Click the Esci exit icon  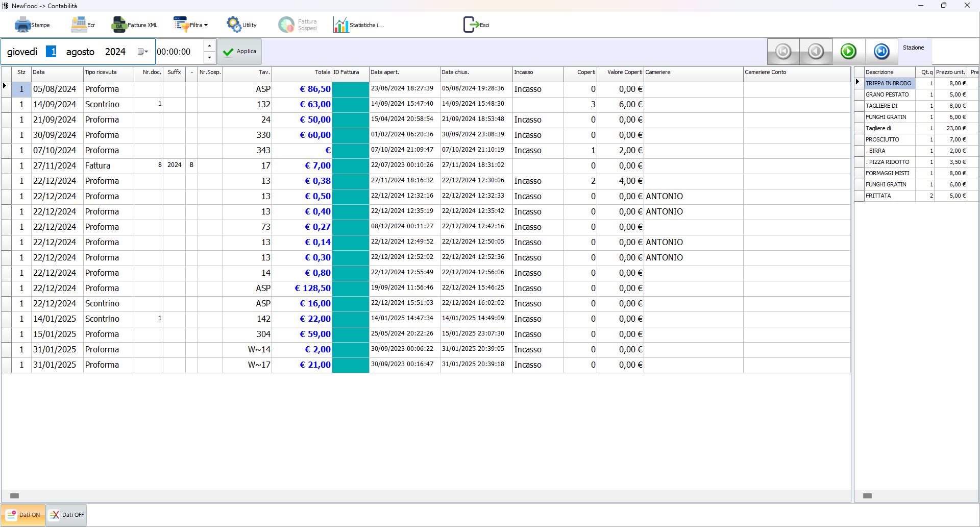[x=476, y=25]
